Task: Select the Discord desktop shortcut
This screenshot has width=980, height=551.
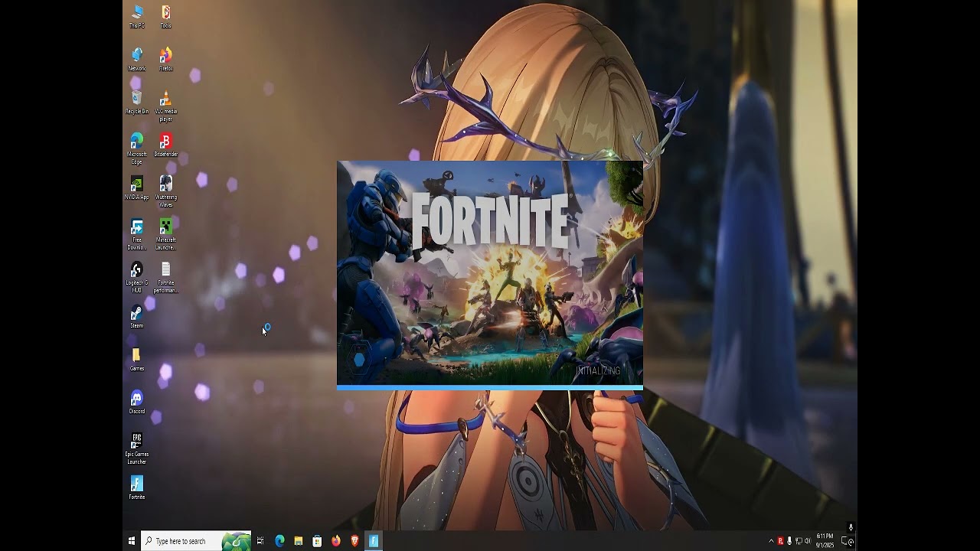Action: (x=136, y=403)
